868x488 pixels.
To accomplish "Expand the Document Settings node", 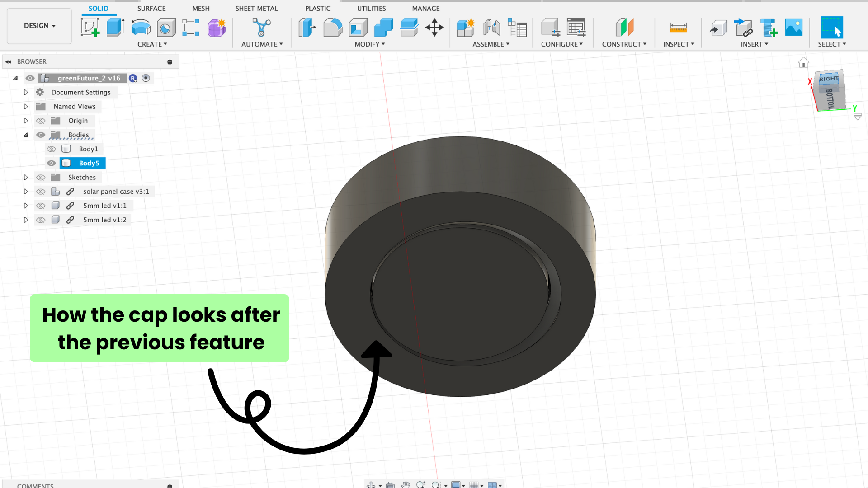I will coord(26,92).
